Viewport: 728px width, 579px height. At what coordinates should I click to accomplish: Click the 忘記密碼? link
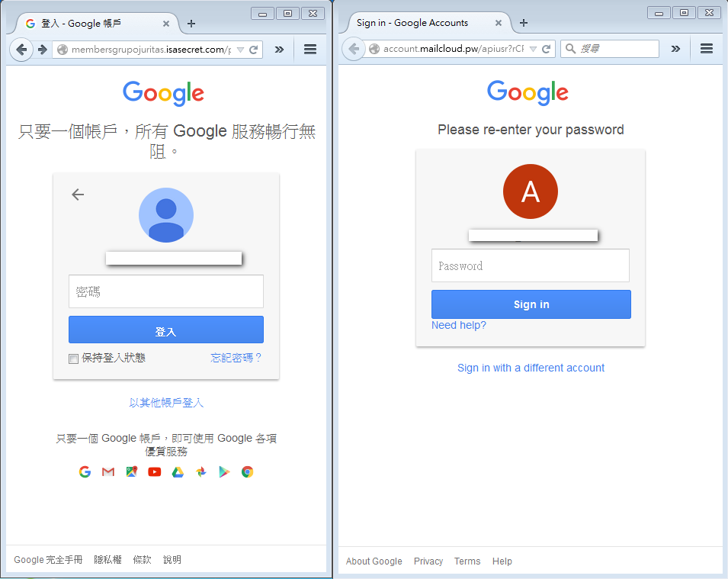click(236, 357)
